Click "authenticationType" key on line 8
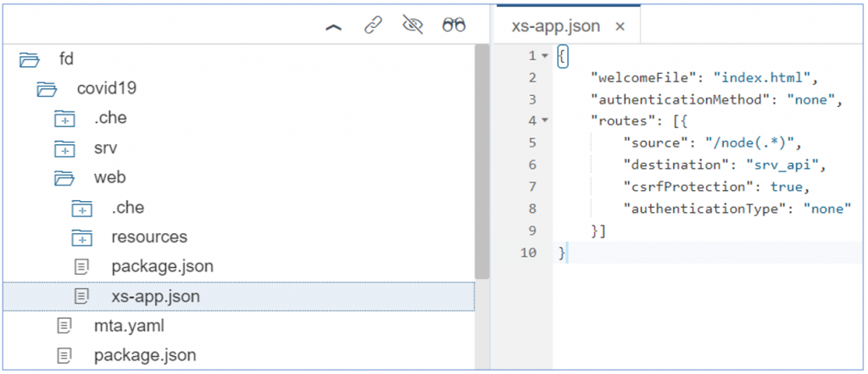The width and height of the screenshot is (868, 374). 705,209
